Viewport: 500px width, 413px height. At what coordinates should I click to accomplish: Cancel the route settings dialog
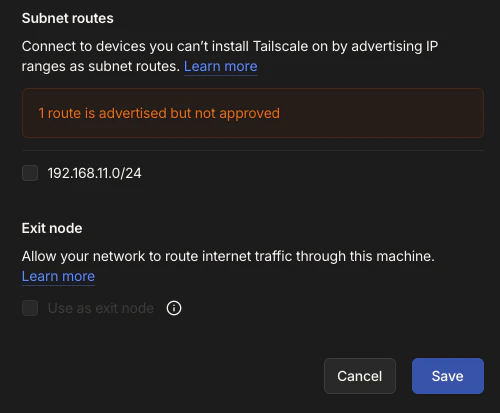(360, 376)
